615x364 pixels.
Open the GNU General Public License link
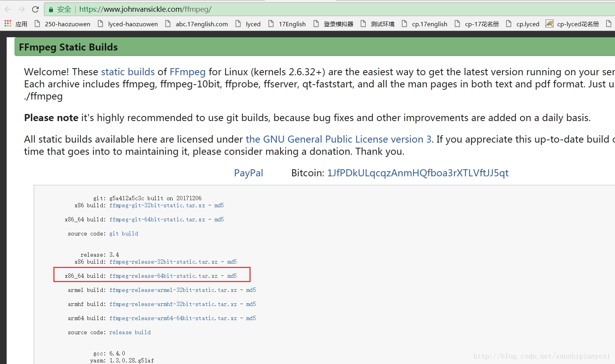pyautogui.click(x=339, y=139)
